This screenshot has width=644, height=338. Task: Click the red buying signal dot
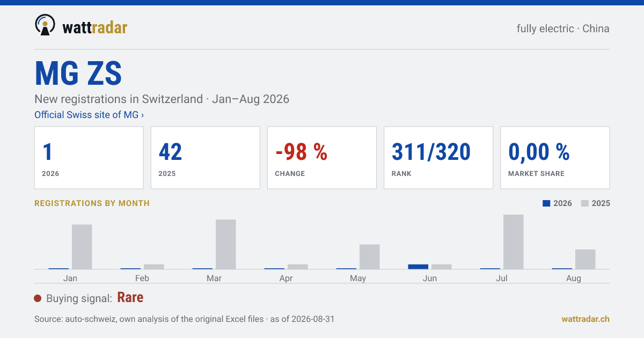(x=38, y=298)
